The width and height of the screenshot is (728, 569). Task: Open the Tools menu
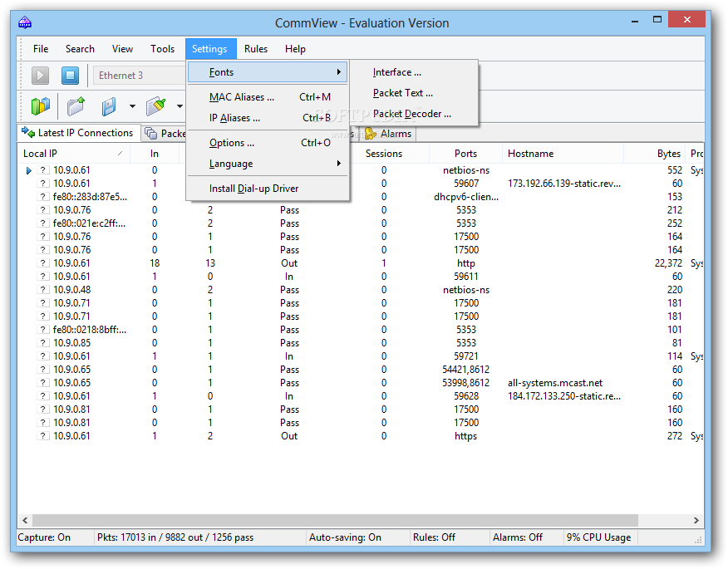(163, 49)
